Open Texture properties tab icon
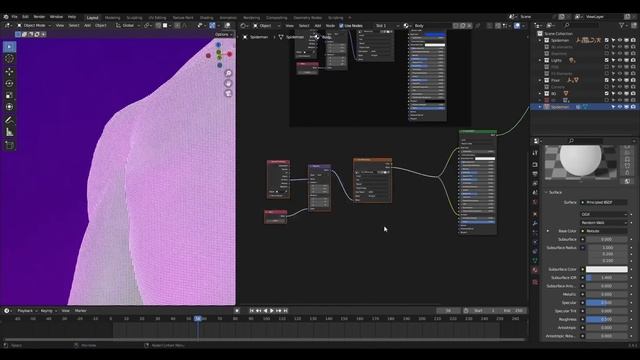This screenshot has height=360, width=640. 535,282
